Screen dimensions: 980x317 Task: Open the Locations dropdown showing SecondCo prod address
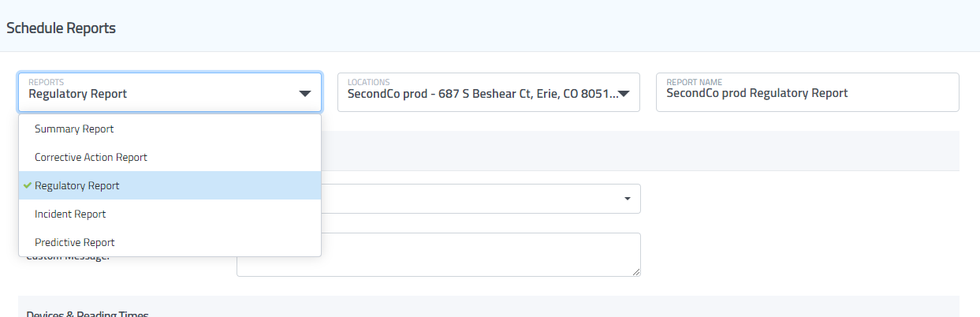click(481, 93)
